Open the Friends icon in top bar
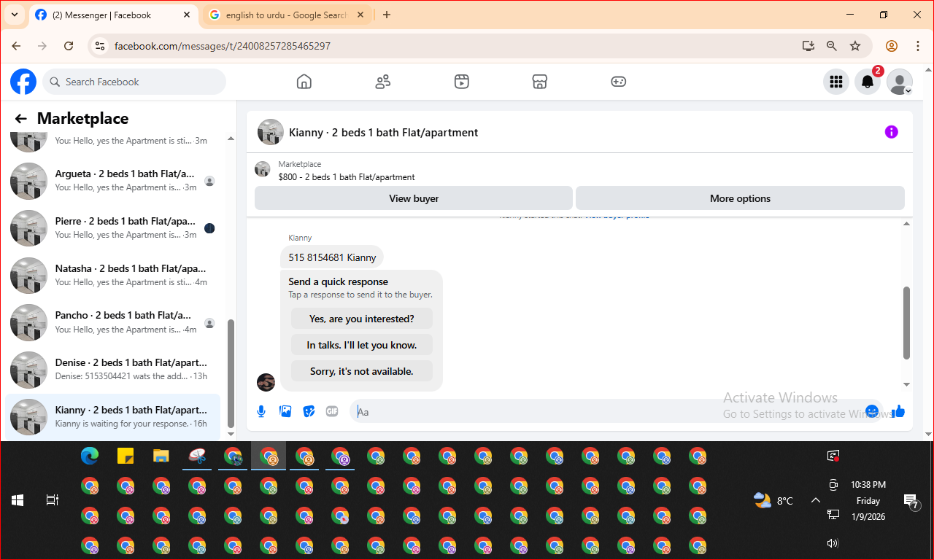934x560 pixels. pos(383,82)
